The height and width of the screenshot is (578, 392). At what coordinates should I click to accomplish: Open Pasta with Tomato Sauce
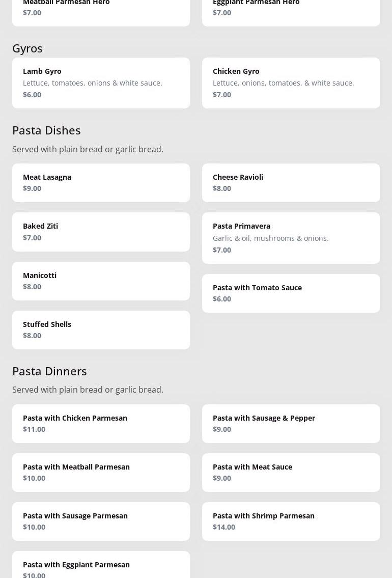[291, 293]
